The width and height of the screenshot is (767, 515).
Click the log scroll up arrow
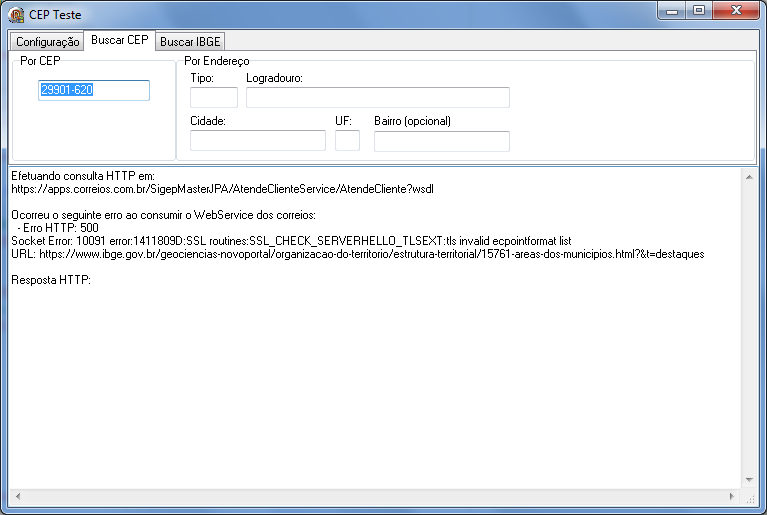coord(749,177)
